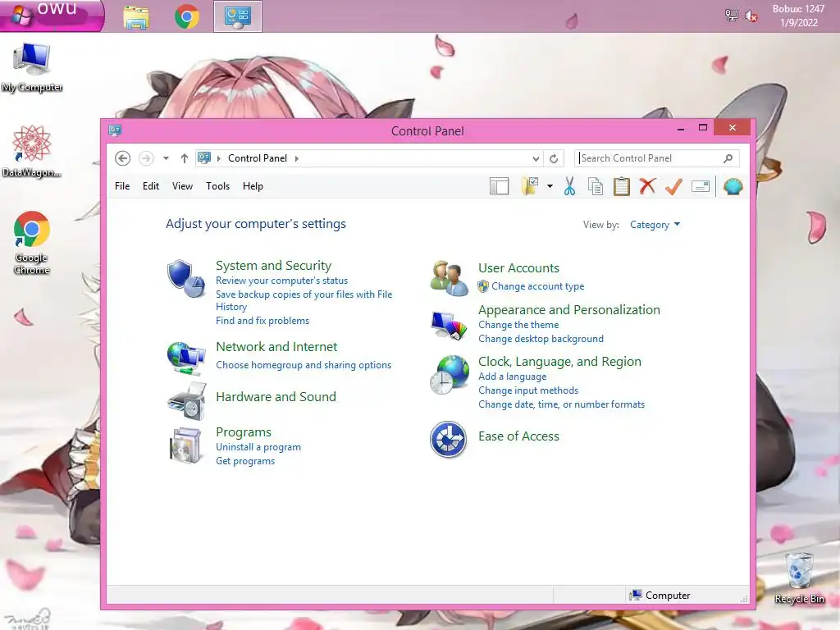
Task: Open System and Security link
Action: (273, 266)
